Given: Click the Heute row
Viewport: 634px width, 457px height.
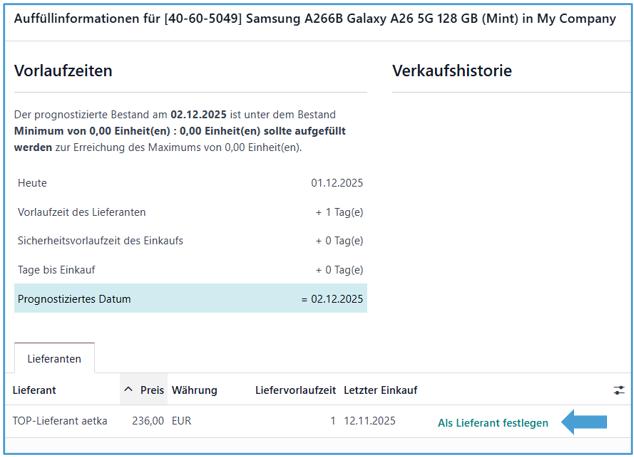Looking at the screenshot, I should [x=190, y=183].
